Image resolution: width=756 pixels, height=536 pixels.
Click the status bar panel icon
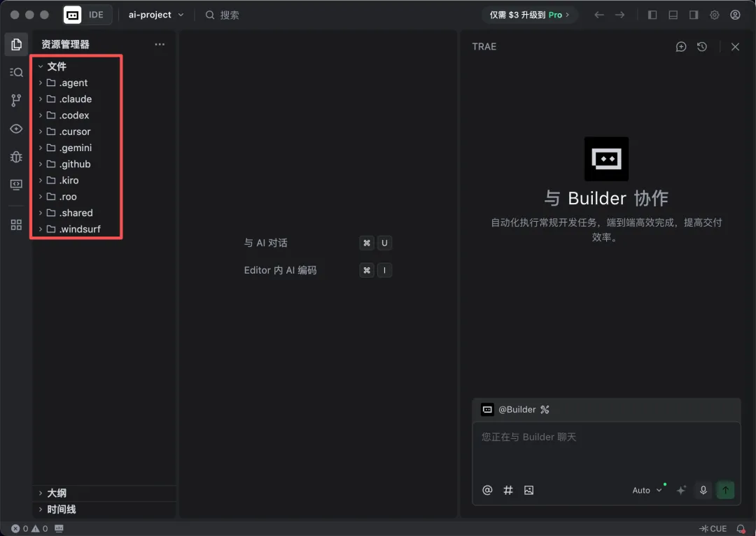(59, 529)
